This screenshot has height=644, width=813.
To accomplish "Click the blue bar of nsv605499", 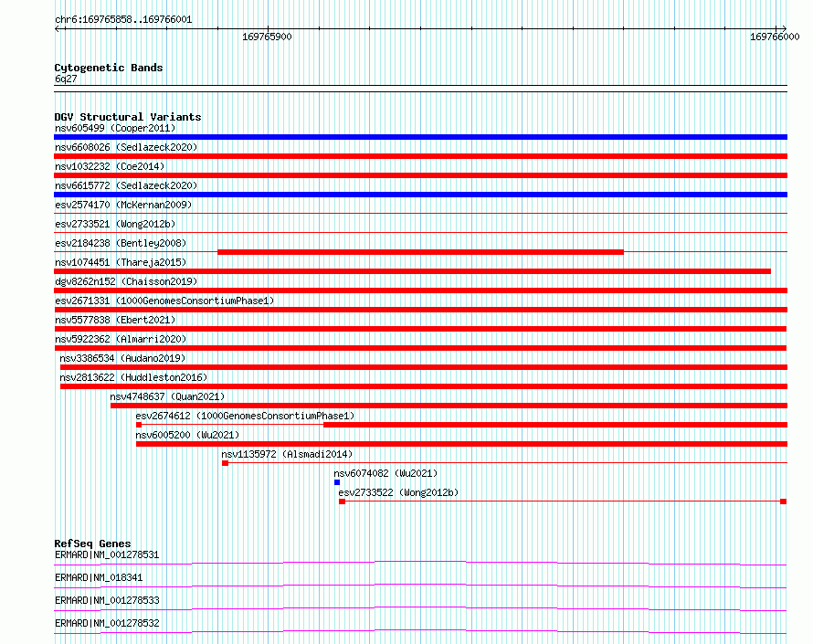I will tap(420, 137).
